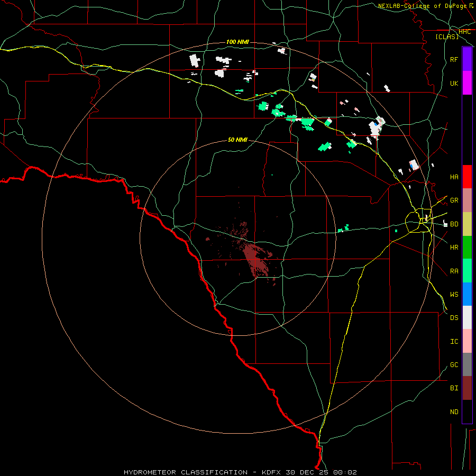The height and width of the screenshot is (476, 476).
Task: Click the 100 NMI range ring label
Action: point(237,42)
